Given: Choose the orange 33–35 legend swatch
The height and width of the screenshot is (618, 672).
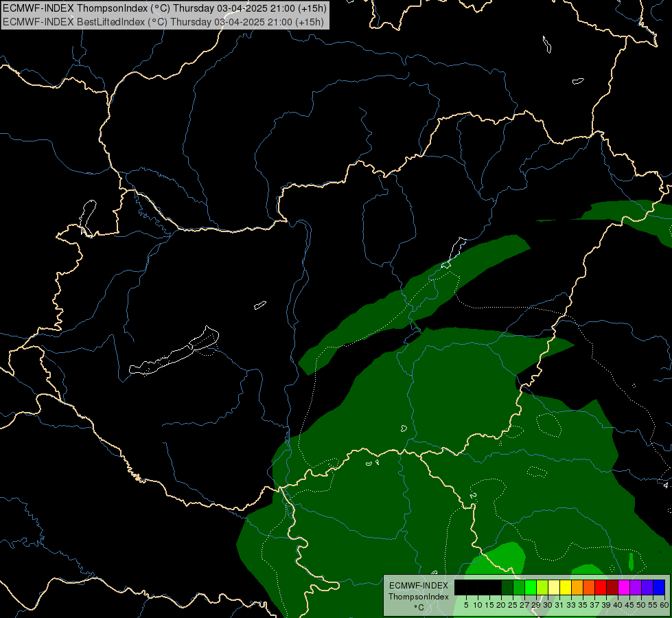Looking at the screenshot, I should click(x=577, y=587).
